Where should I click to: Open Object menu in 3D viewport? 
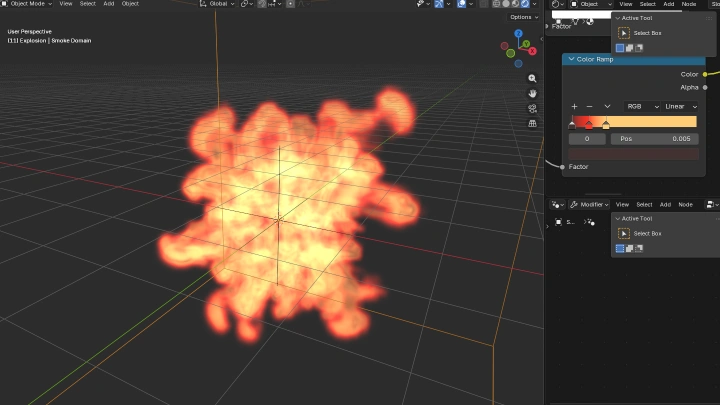130,4
